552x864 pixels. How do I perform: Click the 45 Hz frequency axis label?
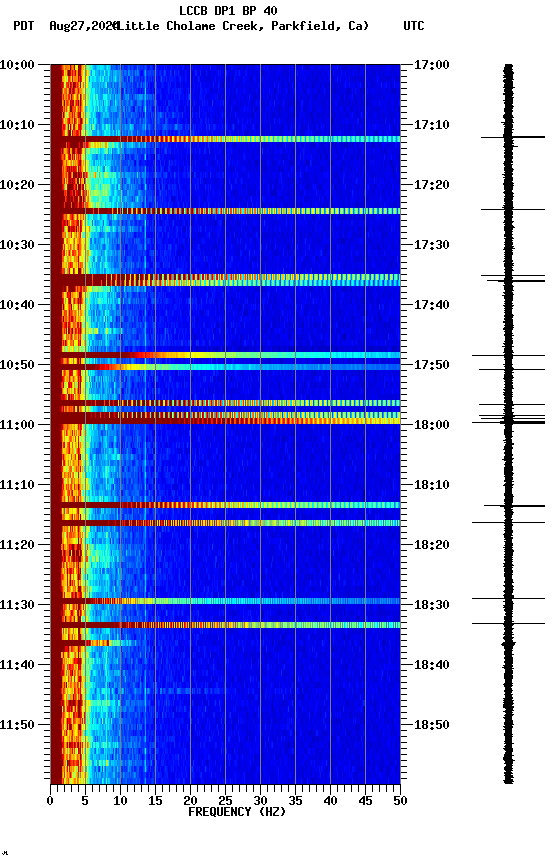tap(365, 801)
